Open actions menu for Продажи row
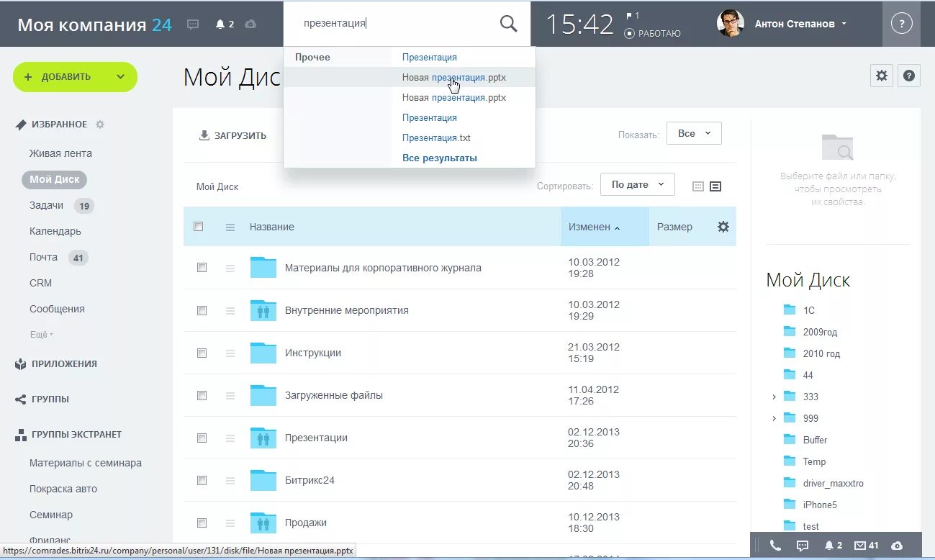 pyautogui.click(x=230, y=523)
